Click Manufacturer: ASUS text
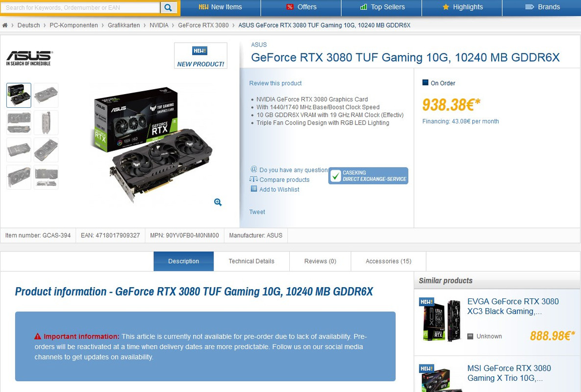Image resolution: width=581 pixels, height=392 pixels. click(255, 235)
